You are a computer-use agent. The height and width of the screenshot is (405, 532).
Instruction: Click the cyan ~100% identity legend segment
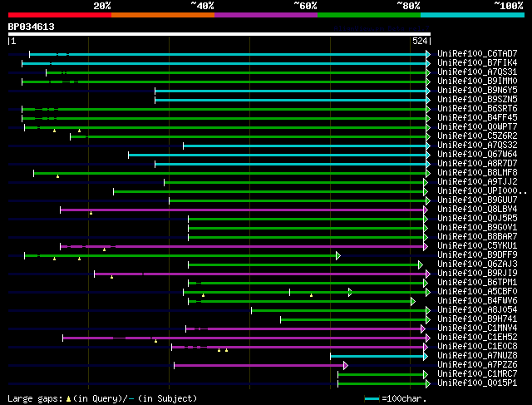click(473, 15)
